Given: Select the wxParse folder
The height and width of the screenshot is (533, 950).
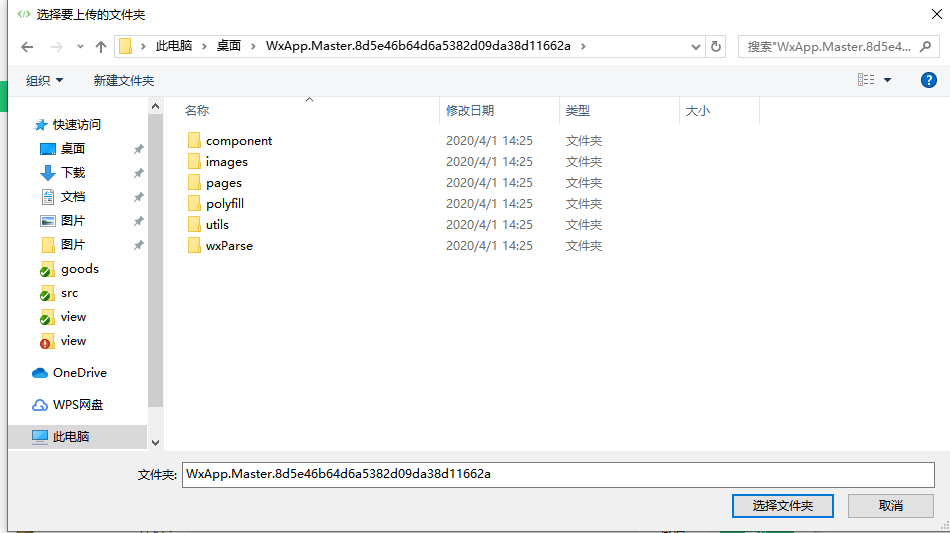Looking at the screenshot, I should click(x=229, y=246).
